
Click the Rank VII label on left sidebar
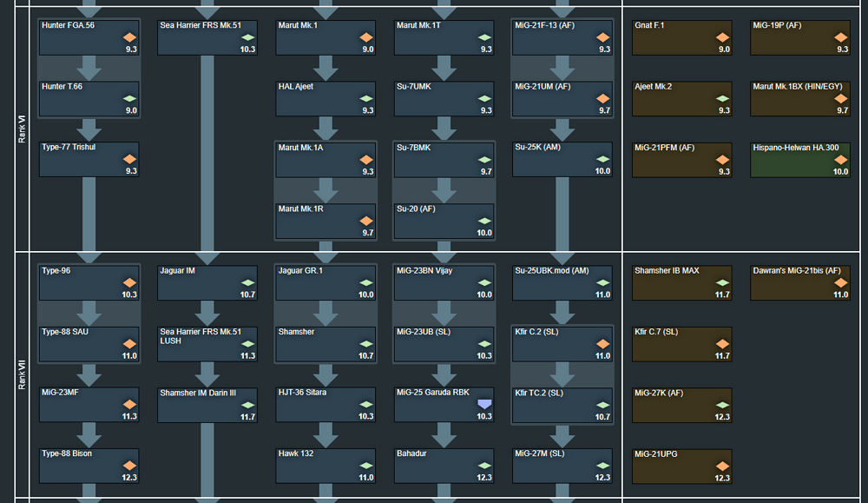point(23,375)
